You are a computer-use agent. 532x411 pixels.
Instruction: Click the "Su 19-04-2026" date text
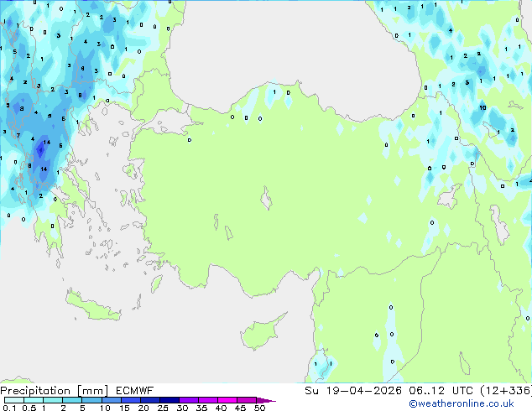[353, 391]
